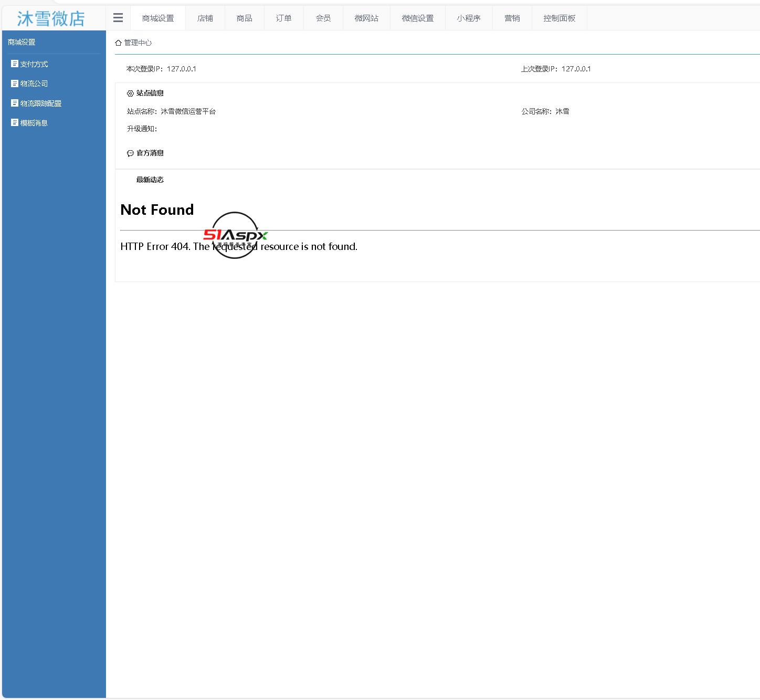Viewport: 760px width, 700px height.
Task: Open the 商城设置 top tab
Action: [x=158, y=18]
